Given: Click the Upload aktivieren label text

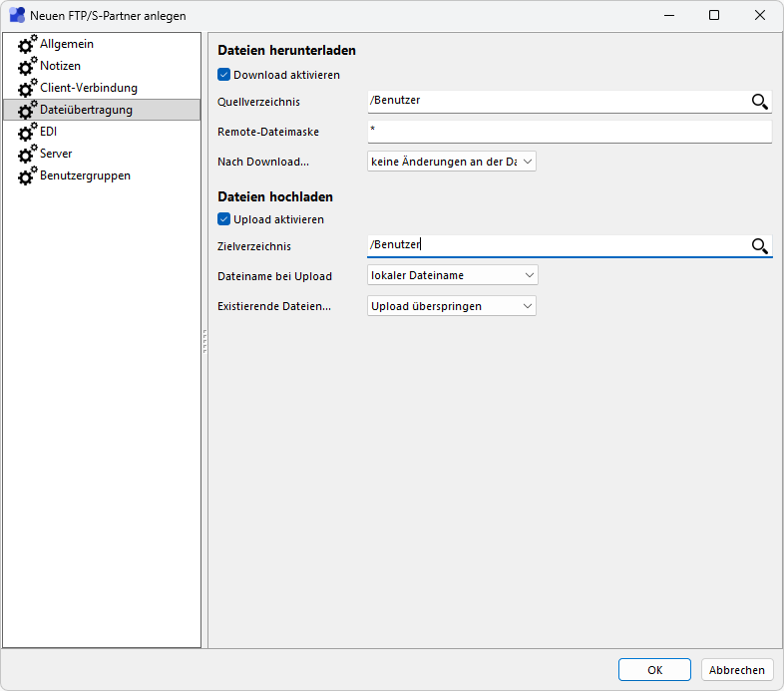Looking at the screenshot, I should pyautogui.click(x=278, y=219).
